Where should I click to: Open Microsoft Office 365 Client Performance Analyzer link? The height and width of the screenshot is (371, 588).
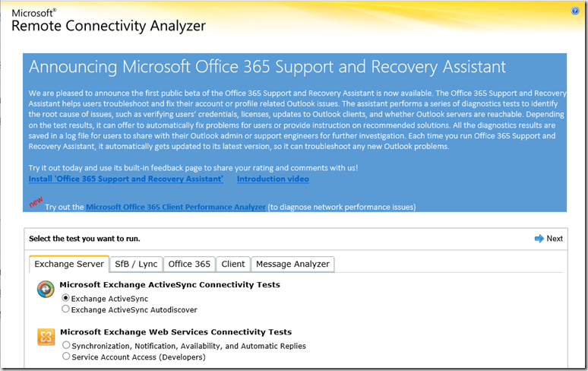pyautogui.click(x=175, y=207)
